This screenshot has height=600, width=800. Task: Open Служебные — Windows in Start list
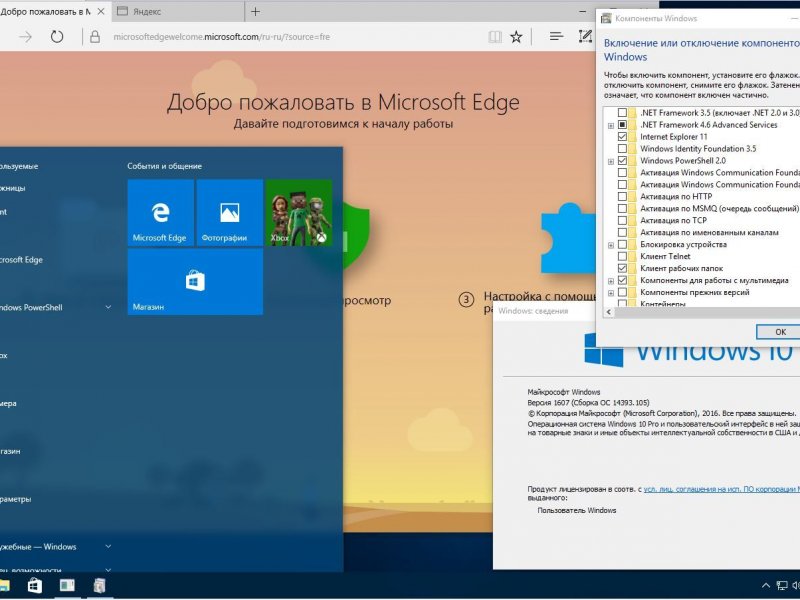coord(38,546)
